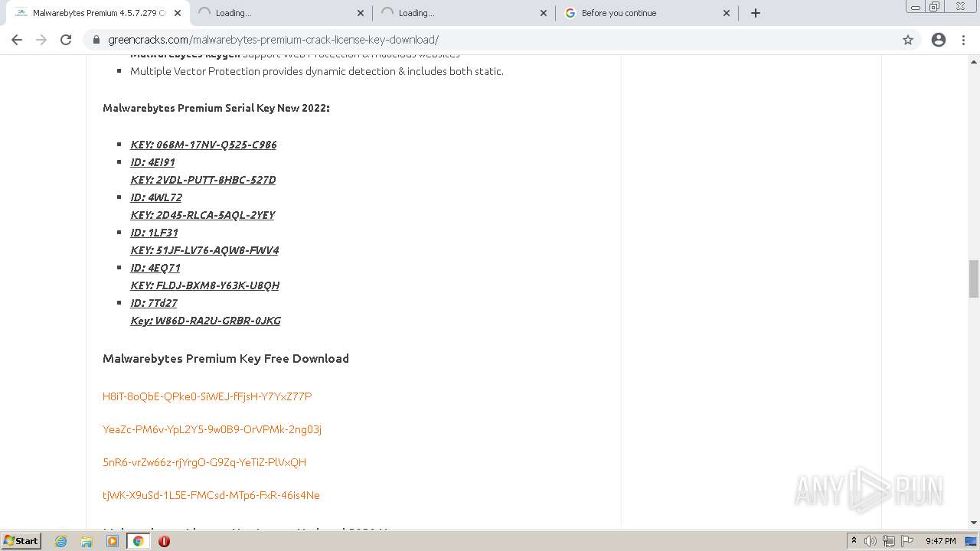Click Malwarebytes Premium Serial Key New 2022 heading

click(216, 108)
